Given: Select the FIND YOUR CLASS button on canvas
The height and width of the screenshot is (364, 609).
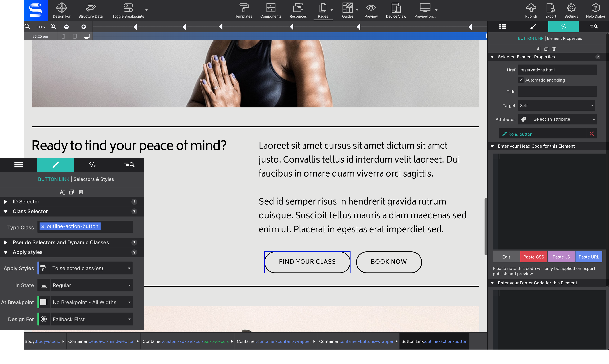Looking at the screenshot, I should pos(307,262).
